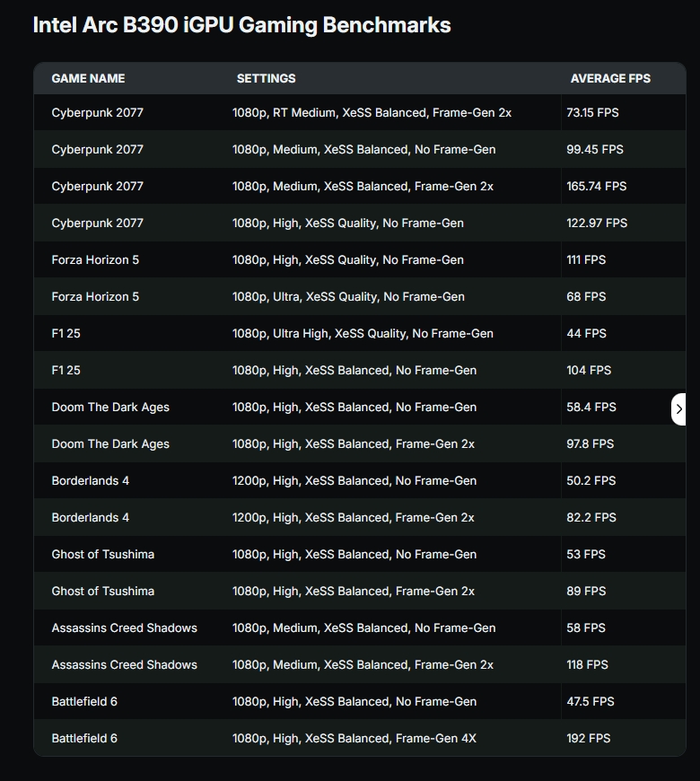
Task: Click Cyberpunk's High, XeSS Quality settings cell
Action: [x=347, y=224]
